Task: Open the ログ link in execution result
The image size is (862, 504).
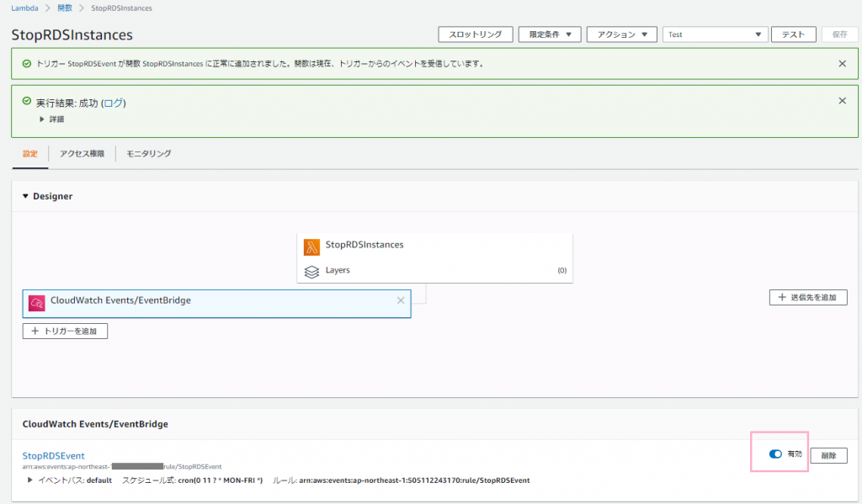Action: point(114,103)
